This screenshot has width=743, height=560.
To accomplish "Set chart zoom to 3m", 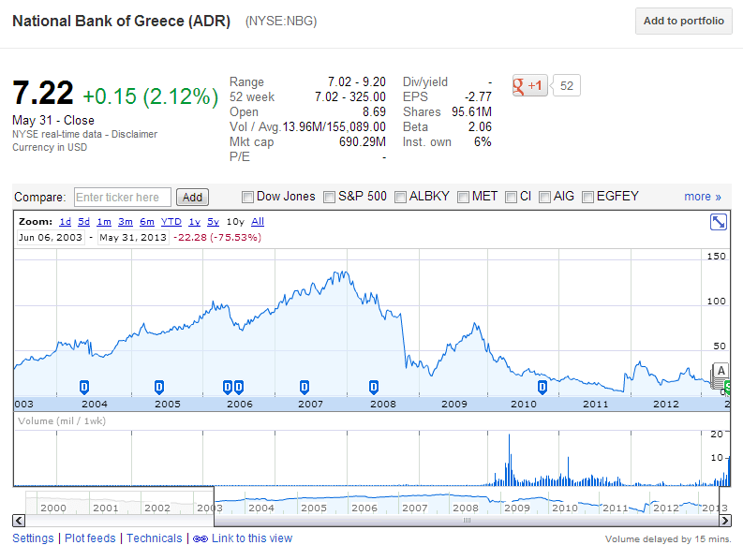I will point(126,222).
